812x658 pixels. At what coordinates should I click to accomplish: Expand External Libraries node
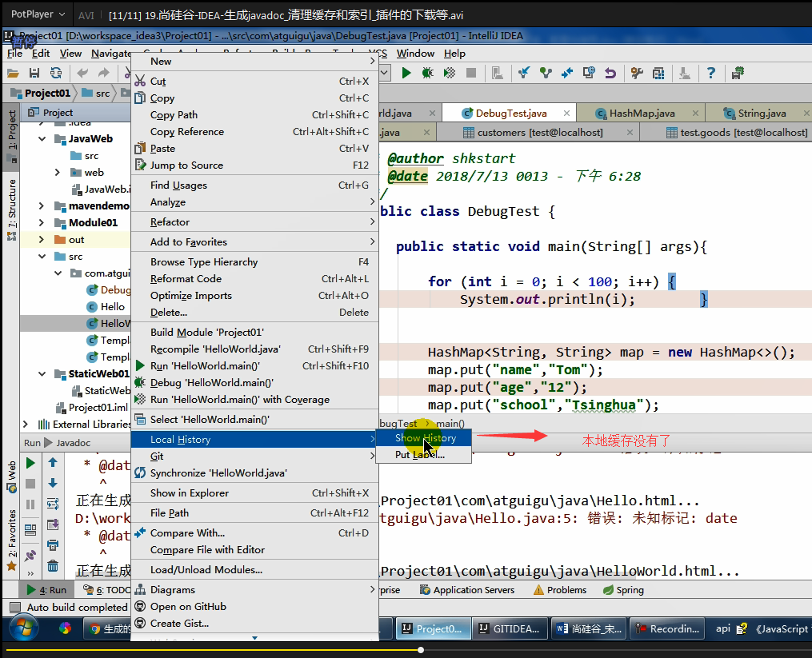(25, 425)
